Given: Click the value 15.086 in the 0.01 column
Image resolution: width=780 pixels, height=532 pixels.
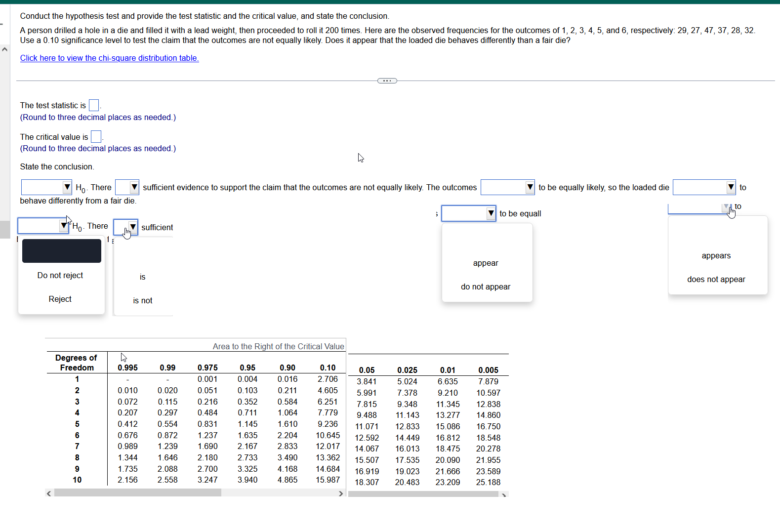Looking at the screenshot, I should click(448, 426).
